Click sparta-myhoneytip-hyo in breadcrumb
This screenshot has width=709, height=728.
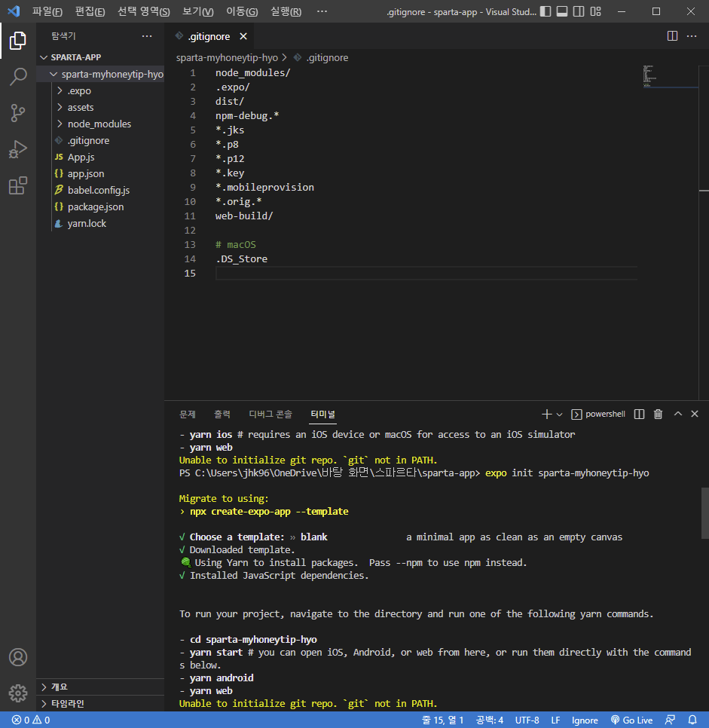tap(227, 57)
